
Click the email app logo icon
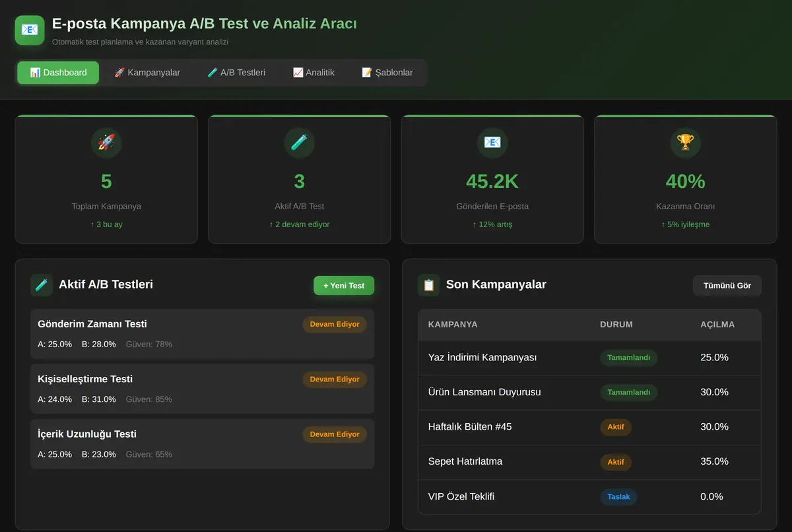point(30,30)
